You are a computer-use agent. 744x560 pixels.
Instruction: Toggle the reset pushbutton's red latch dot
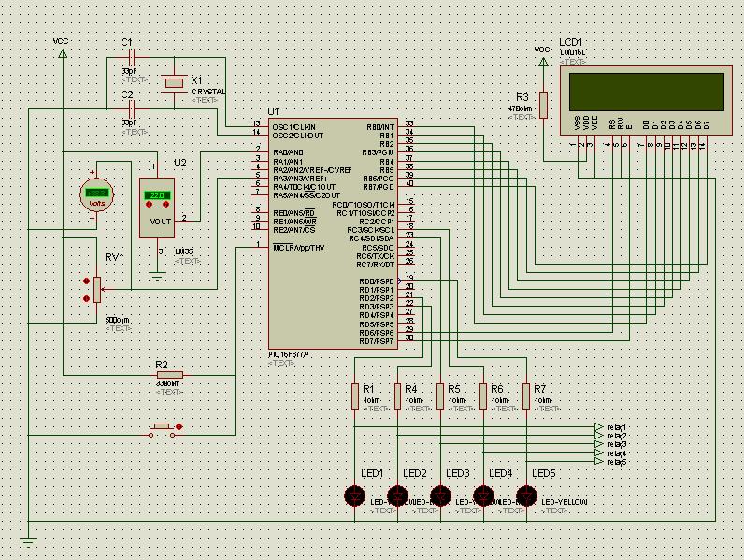[x=179, y=427]
